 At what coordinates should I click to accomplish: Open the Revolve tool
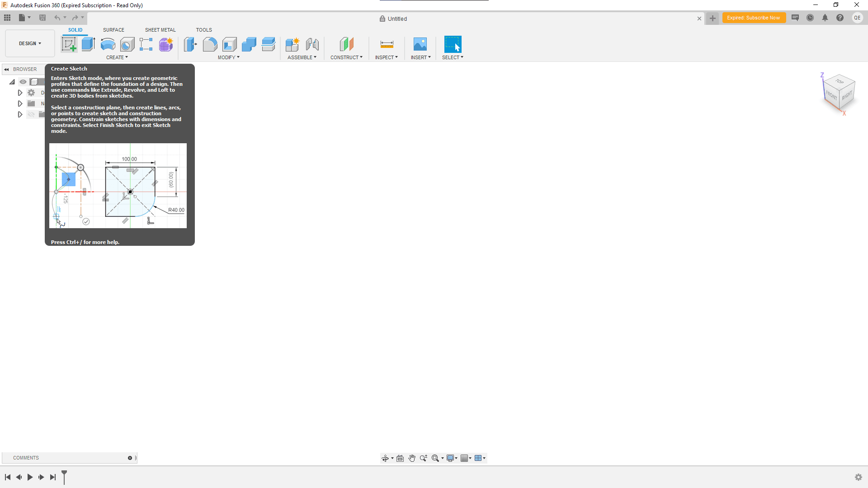click(x=107, y=44)
